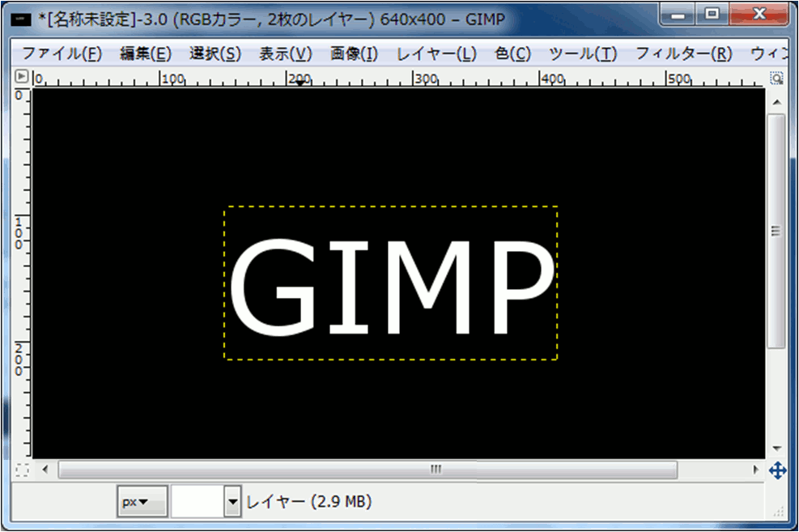
Task: Click the zoom-on-resize icon above vertical scrollbar
Action: click(x=776, y=79)
